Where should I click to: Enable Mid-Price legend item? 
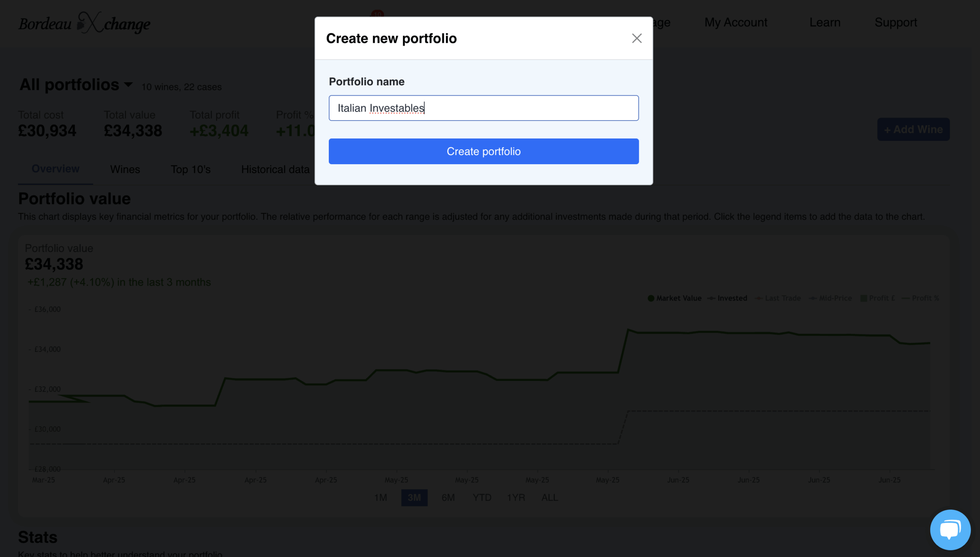pos(830,298)
